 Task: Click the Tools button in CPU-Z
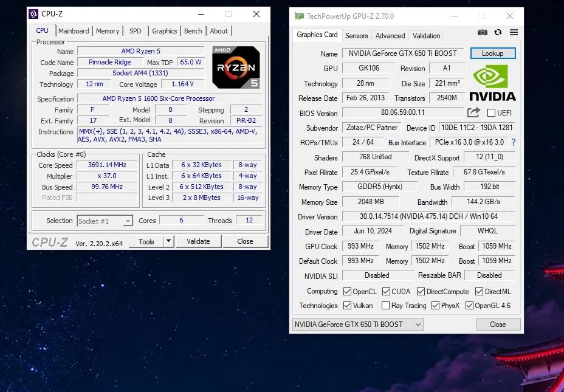(146, 241)
